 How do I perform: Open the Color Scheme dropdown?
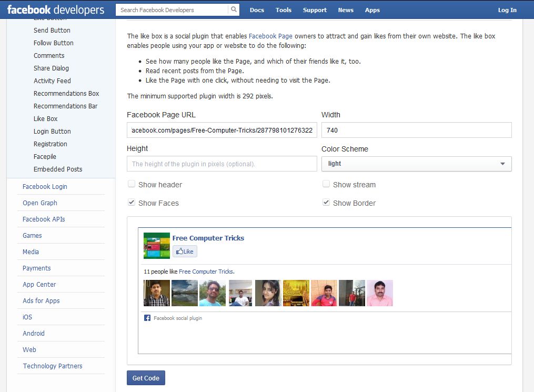click(x=417, y=164)
